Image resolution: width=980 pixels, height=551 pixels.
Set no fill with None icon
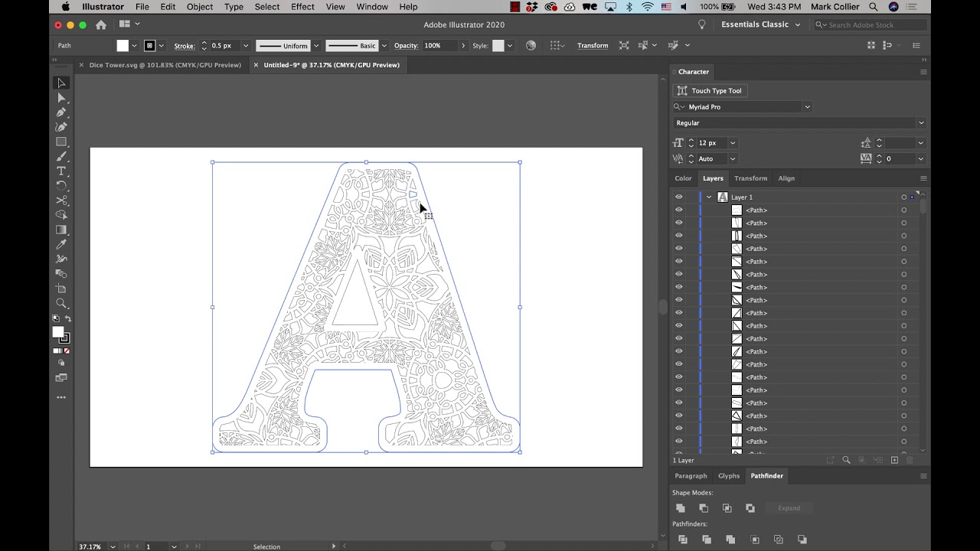(x=67, y=350)
